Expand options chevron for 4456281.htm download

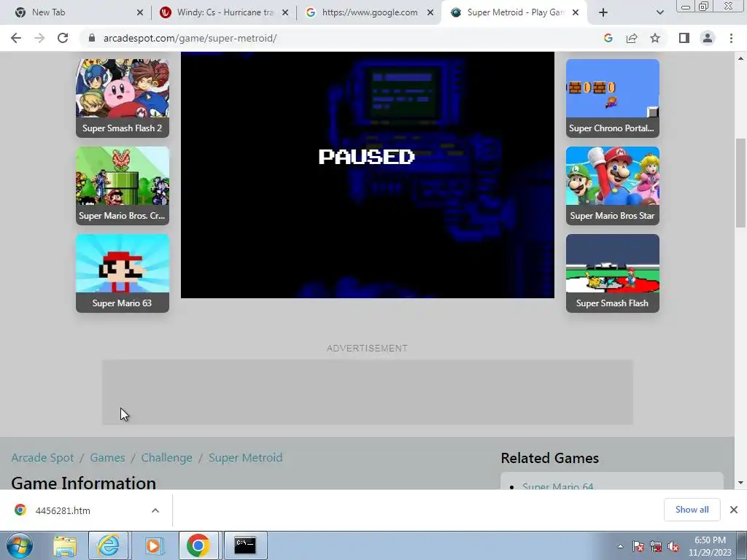click(x=155, y=510)
